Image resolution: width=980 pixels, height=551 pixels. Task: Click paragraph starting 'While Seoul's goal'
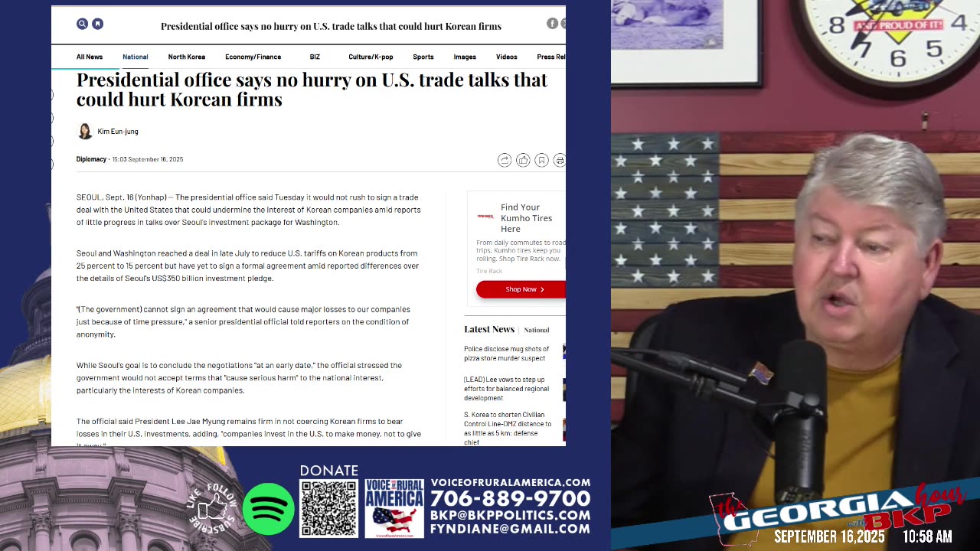click(239, 378)
